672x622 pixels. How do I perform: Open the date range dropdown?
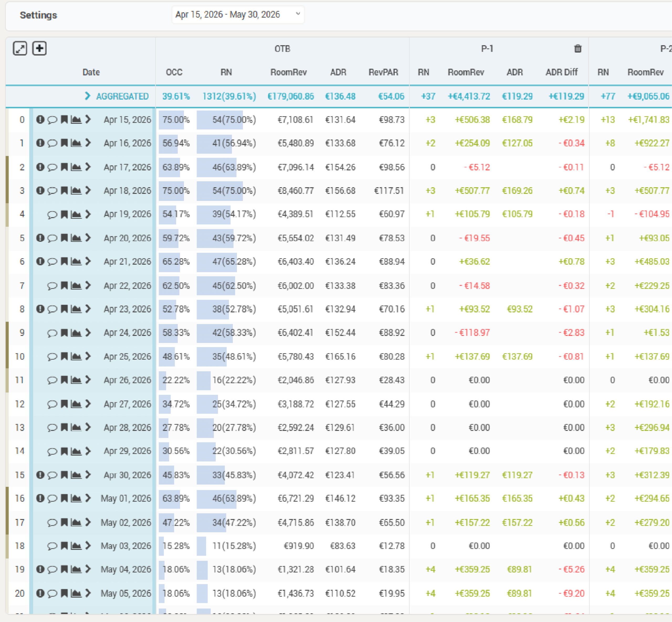point(238,14)
